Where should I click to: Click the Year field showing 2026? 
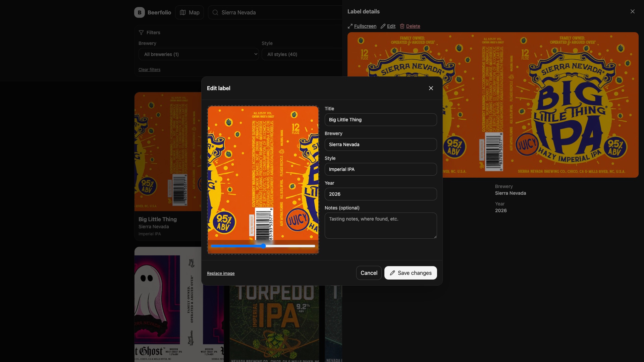coord(381,194)
